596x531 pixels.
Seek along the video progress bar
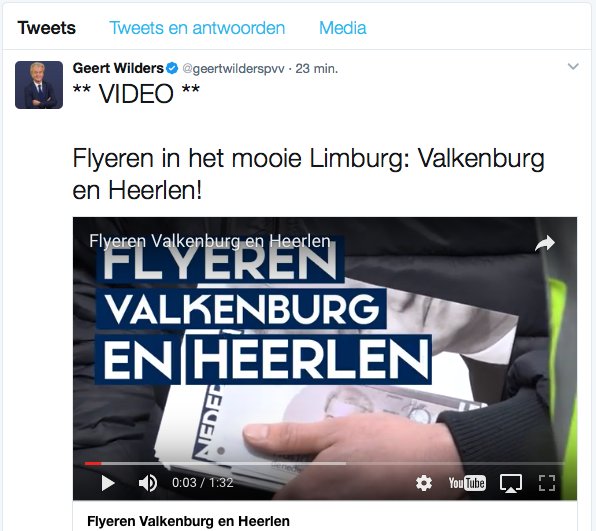325,463
